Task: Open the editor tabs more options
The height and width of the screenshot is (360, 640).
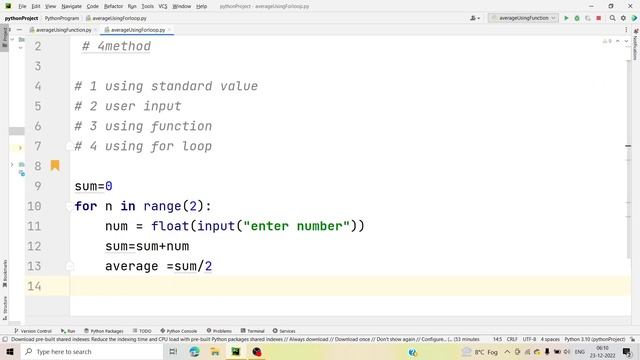Action: (626, 30)
